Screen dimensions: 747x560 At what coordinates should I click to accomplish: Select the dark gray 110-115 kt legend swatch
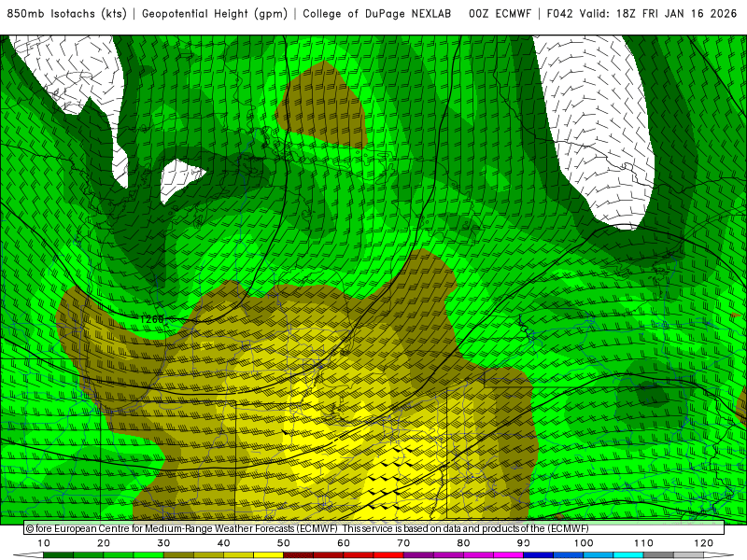[658, 555]
